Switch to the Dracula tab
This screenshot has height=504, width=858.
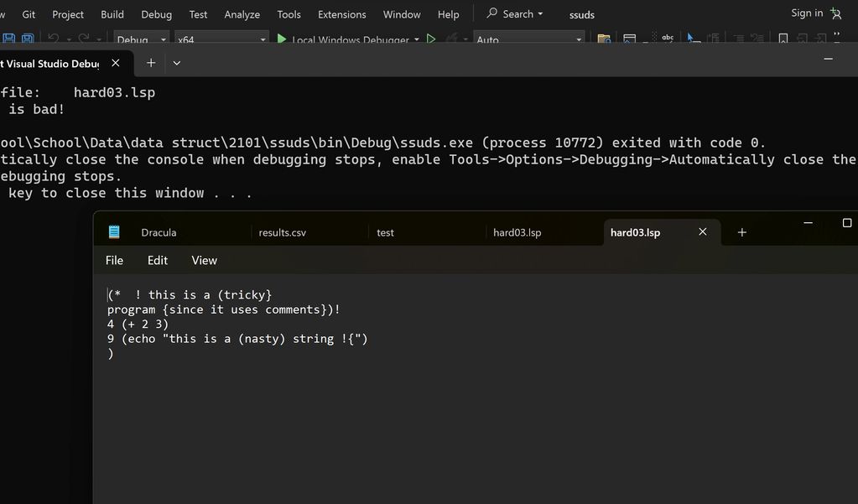coord(159,232)
